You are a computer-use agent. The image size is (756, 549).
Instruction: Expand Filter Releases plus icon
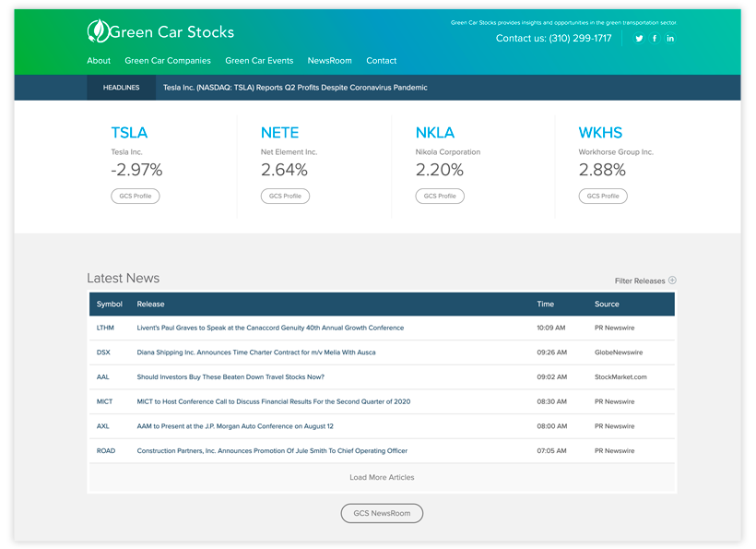673,280
